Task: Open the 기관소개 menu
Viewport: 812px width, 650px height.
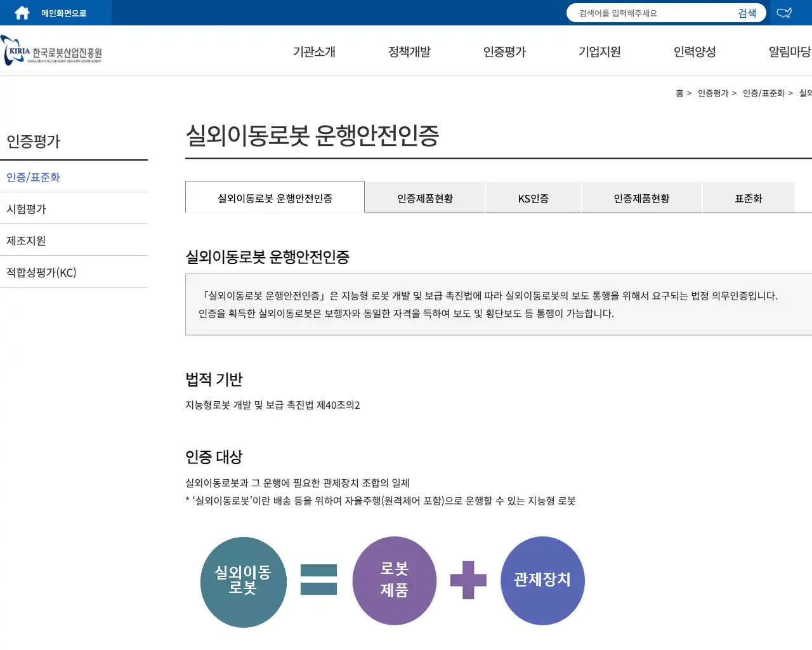Action: coord(313,52)
